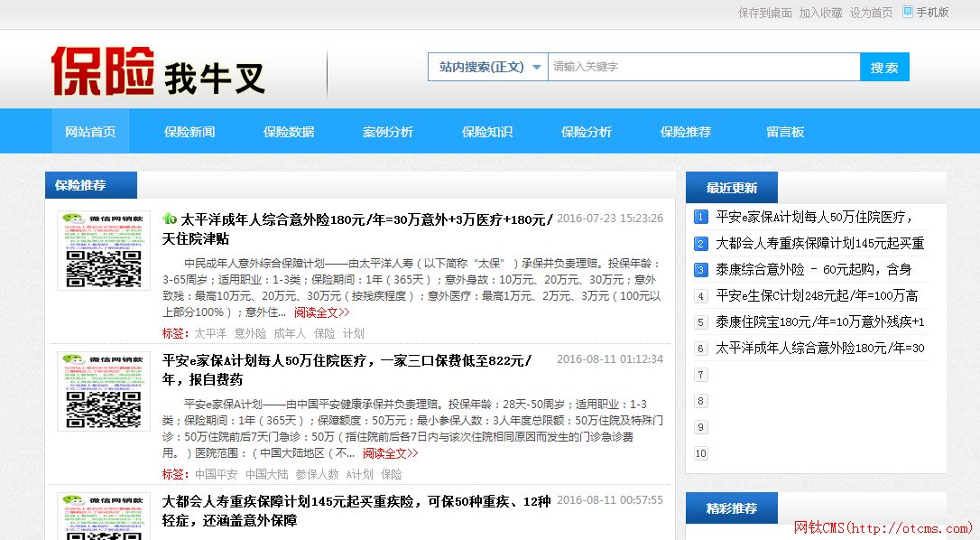Viewport: 980px width, 540px height.
Task: Open sidebar item 平安e家保A计划每人50万住院医疗
Action: (x=814, y=217)
